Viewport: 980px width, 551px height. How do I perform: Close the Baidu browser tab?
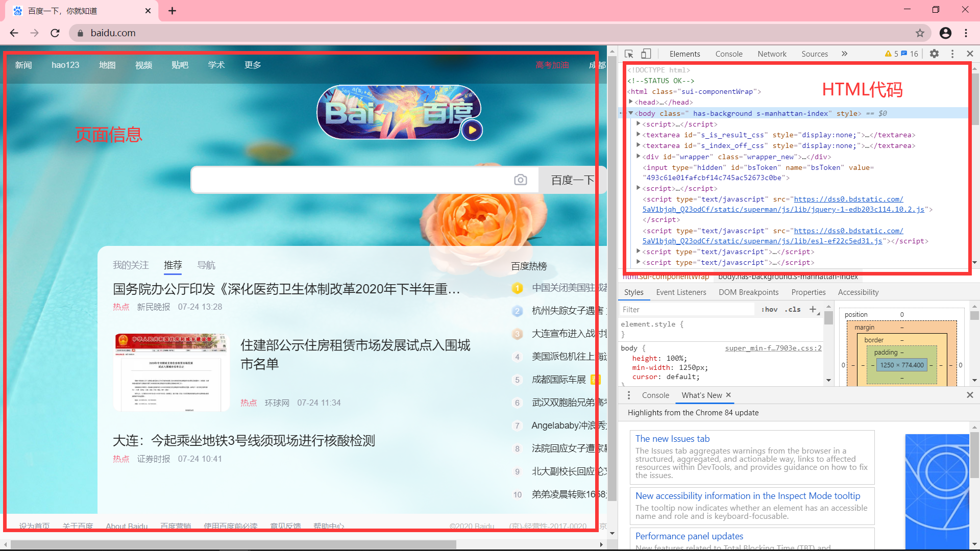148,11
